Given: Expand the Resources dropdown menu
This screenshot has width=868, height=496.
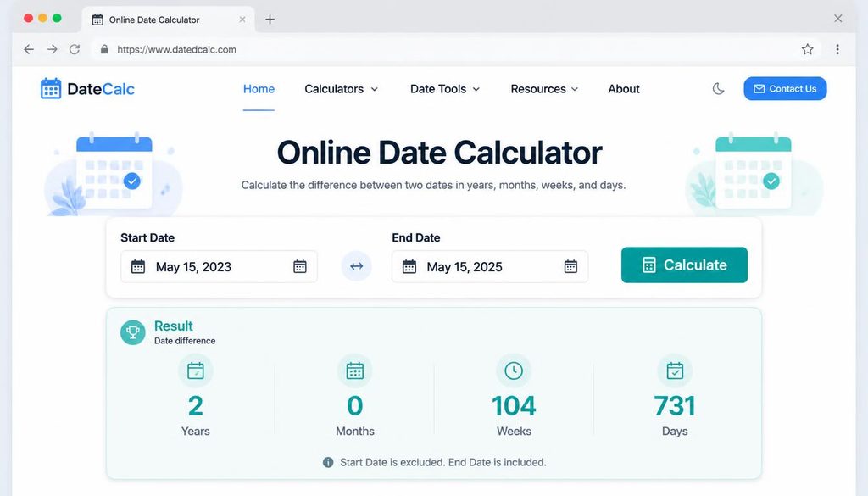Looking at the screenshot, I should click(544, 89).
